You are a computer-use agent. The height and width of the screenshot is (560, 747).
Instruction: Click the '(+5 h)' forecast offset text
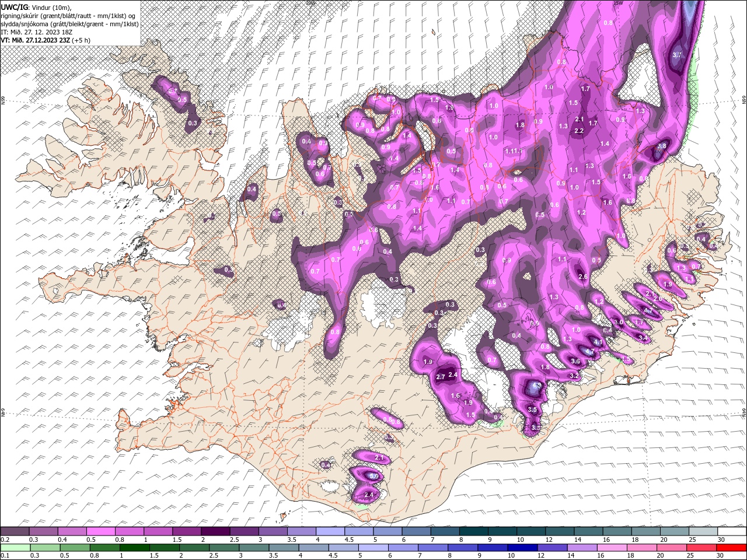(x=81, y=40)
